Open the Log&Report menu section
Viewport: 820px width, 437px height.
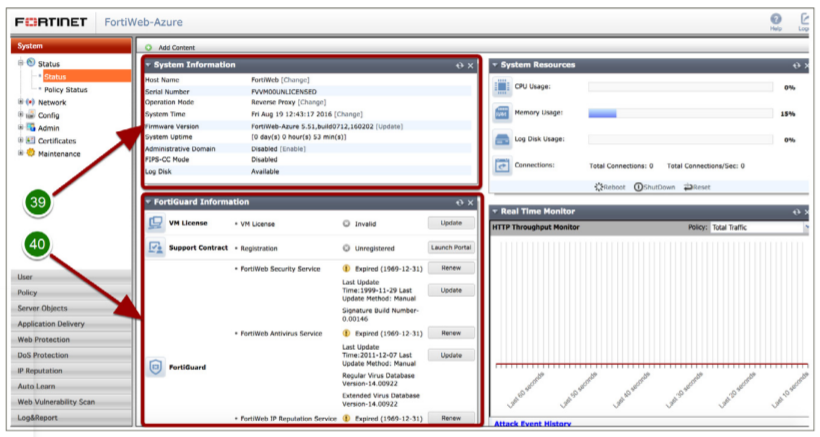(71, 418)
